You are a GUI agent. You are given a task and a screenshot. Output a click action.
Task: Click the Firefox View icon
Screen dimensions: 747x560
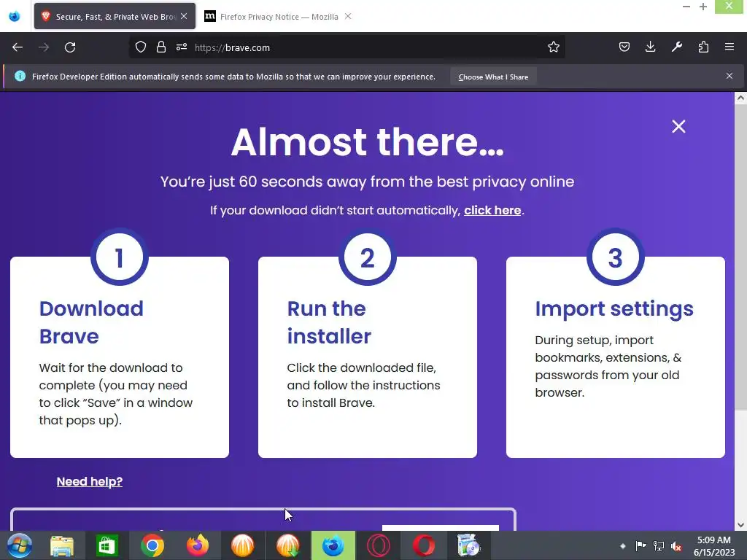(x=15, y=16)
